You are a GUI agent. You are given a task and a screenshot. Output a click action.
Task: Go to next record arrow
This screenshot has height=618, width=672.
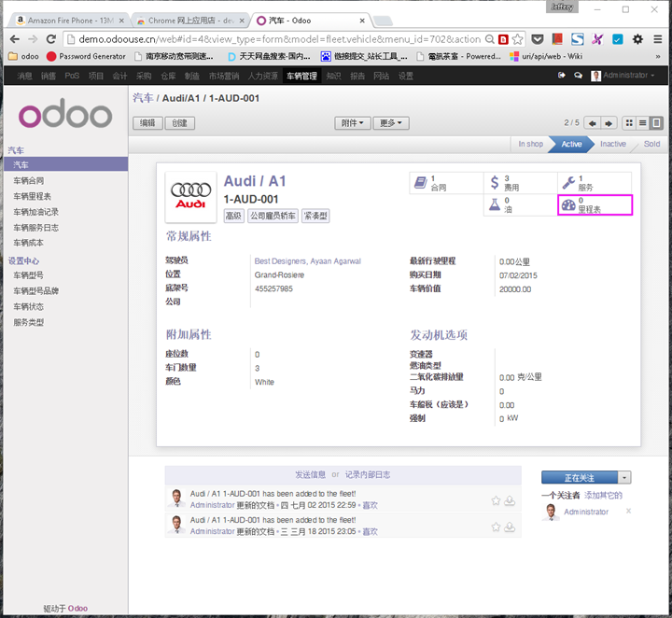pyautogui.click(x=609, y=123)
